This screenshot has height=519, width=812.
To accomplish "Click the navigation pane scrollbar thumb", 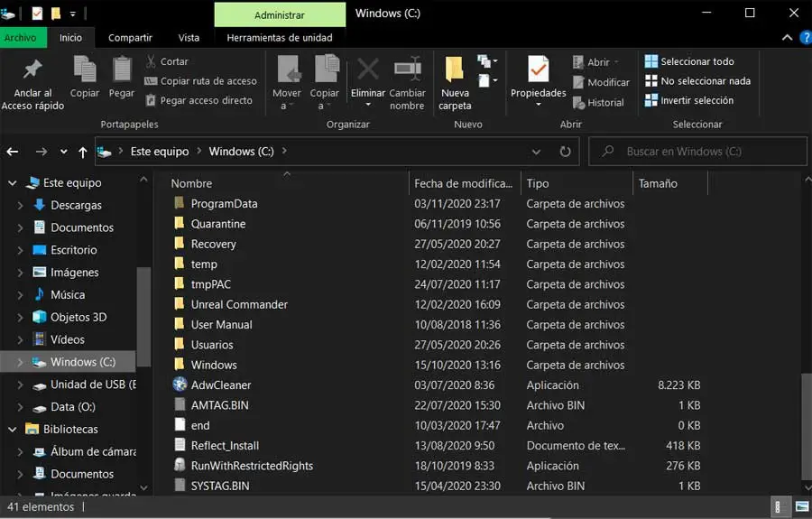I will tap(144, 317).
